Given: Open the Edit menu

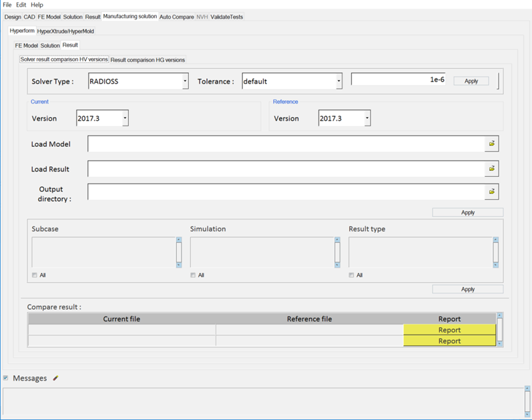Looking at the screenshot, I should tap(21, 5).
